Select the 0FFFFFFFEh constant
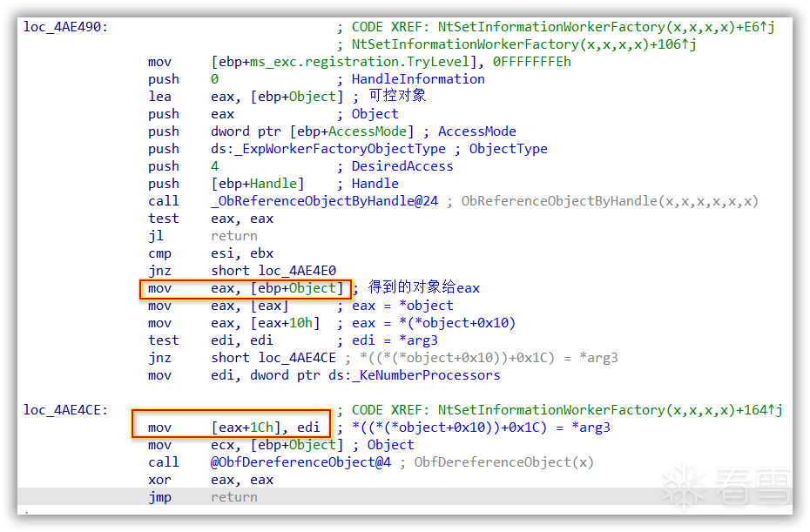The image size is (810, 532). coord(531,62)
